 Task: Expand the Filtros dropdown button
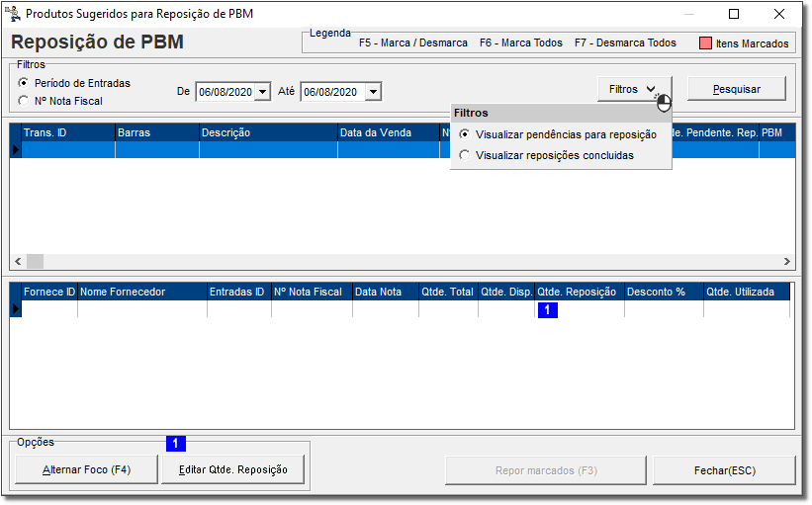[x=634, y=89]
